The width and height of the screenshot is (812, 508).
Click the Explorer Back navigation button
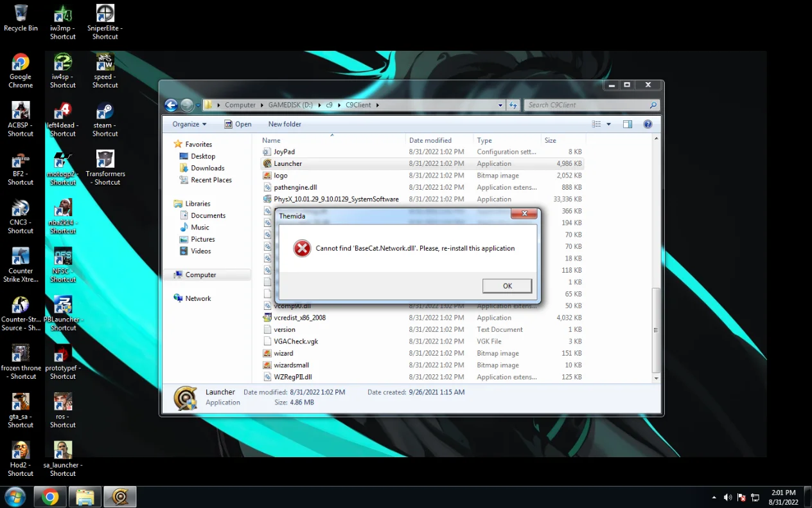pos(171,105)
